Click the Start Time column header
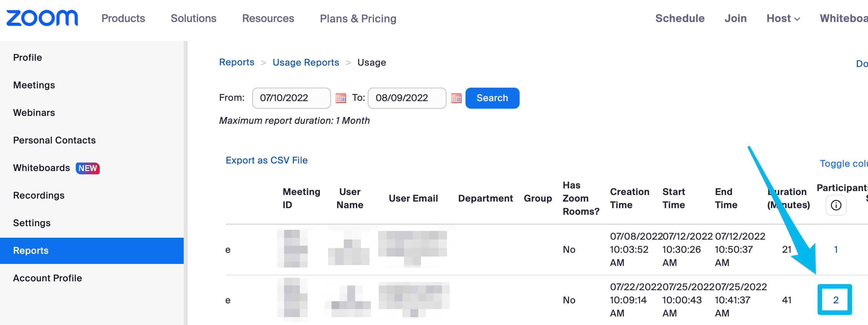 (x=673, y=198)
